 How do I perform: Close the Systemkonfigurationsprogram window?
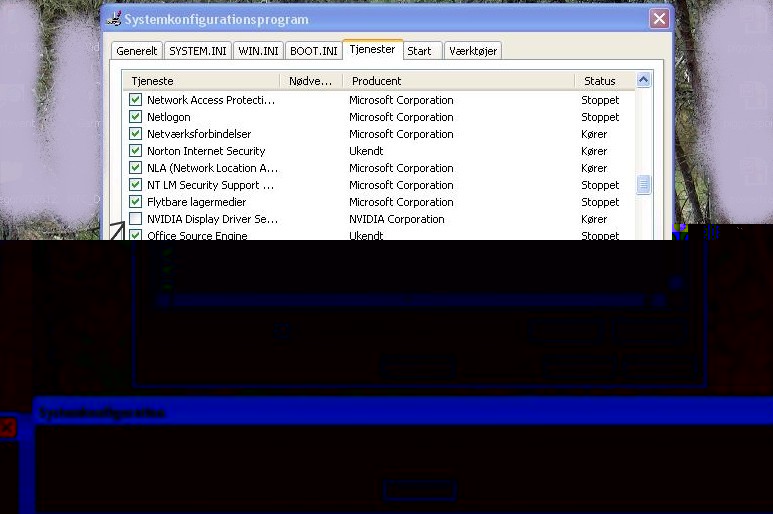click(659, 19)
